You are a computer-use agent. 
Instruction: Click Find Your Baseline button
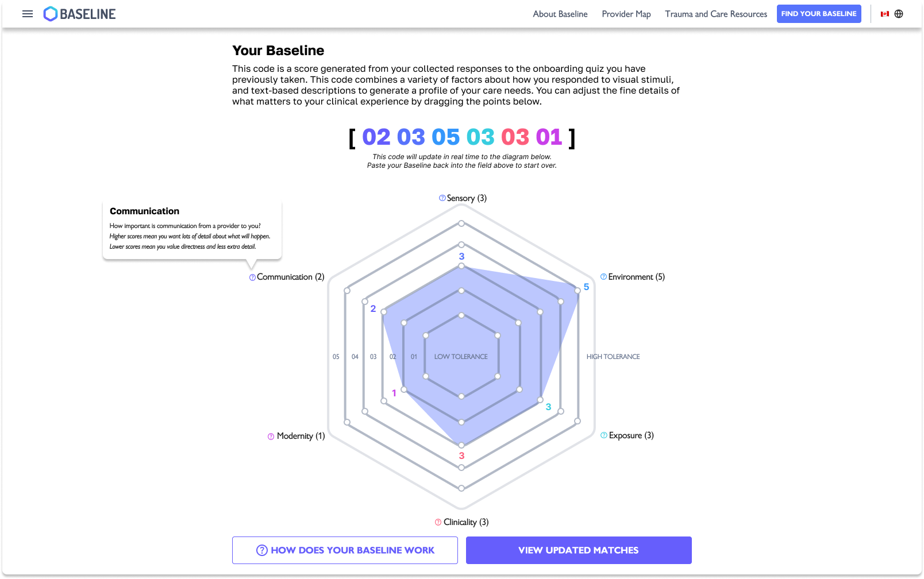click(x=819, y=14)
